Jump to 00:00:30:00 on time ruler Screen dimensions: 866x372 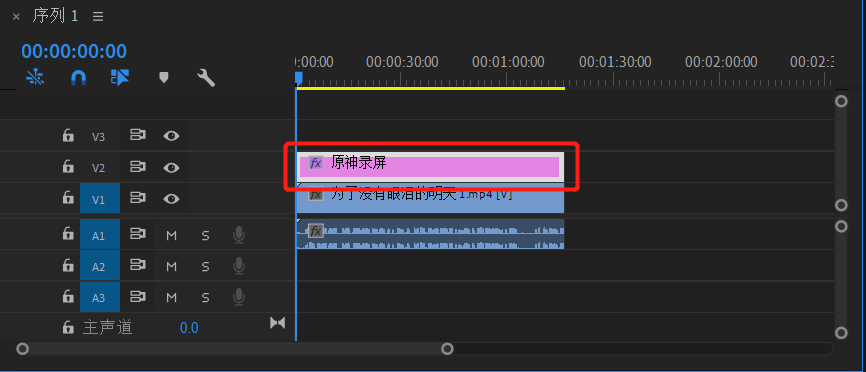point(402,62)
